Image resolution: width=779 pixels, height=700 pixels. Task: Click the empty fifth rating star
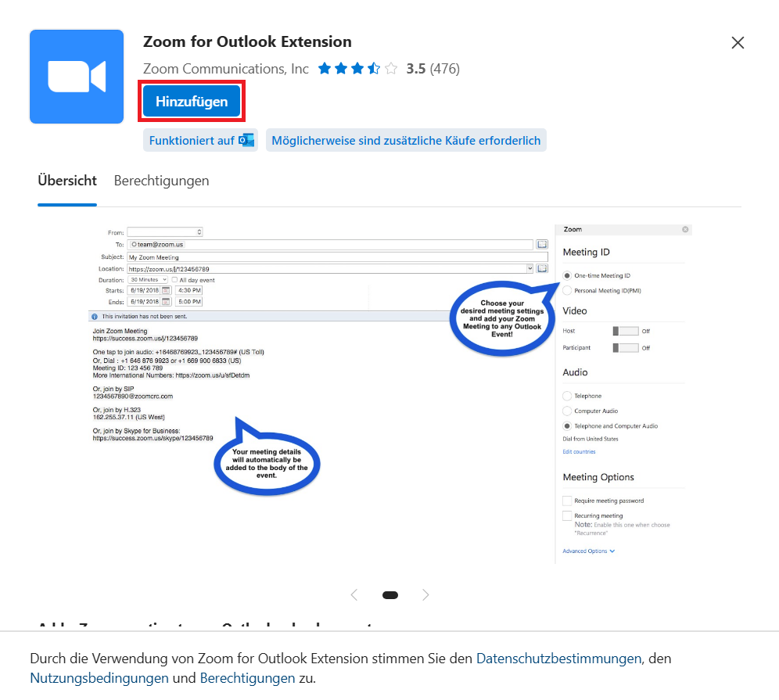(x=391, y=69)
